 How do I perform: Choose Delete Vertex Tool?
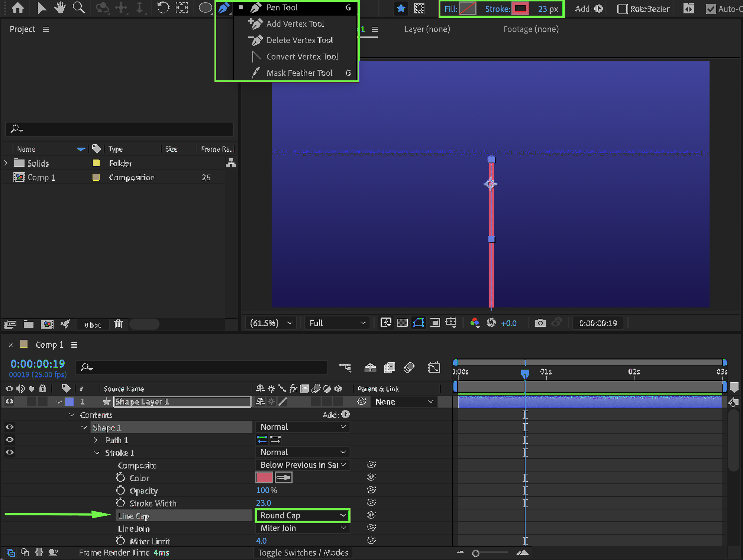pyautogui.click(x=295, y=40)
